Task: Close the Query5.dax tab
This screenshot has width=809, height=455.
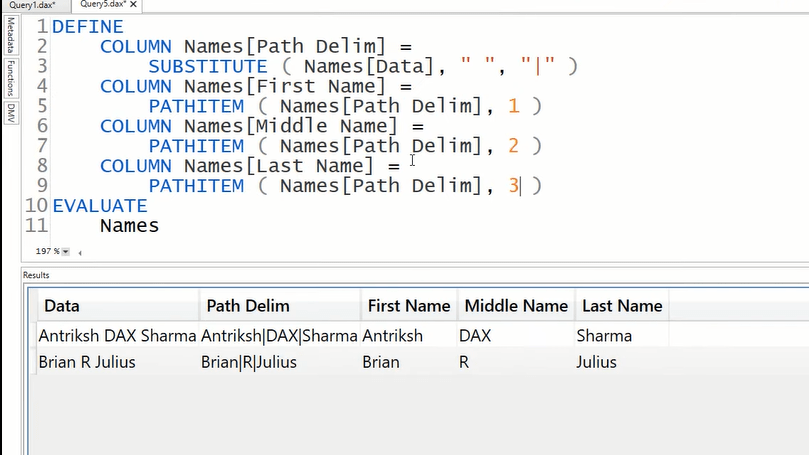Action: [x=133, y=4]
